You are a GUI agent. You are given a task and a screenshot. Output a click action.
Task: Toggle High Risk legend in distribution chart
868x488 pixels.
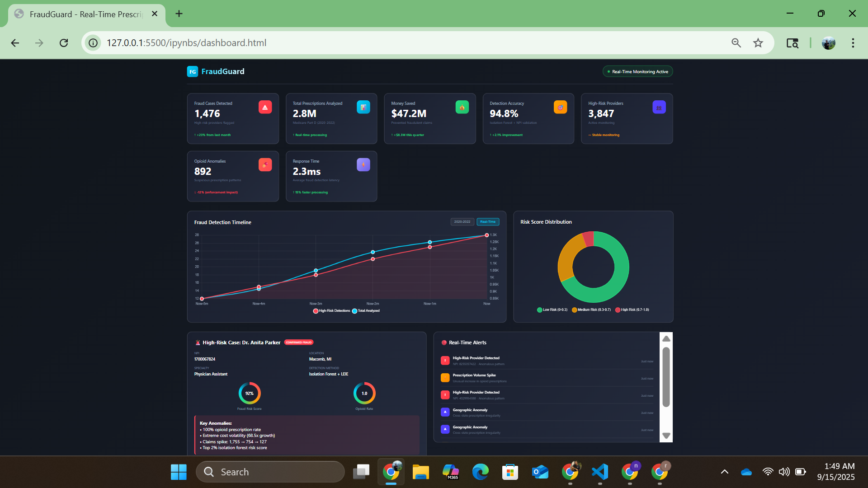coord(632,310)
